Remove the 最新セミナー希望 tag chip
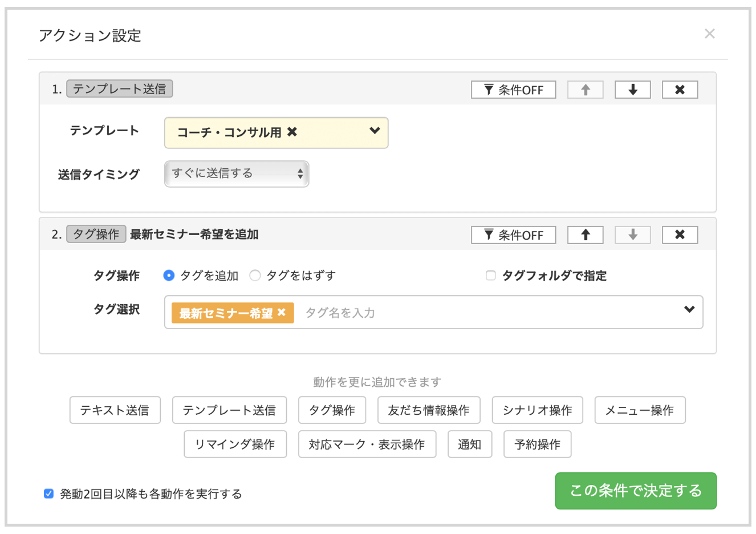This screenshot has width=756, height=534. [282, 313]
